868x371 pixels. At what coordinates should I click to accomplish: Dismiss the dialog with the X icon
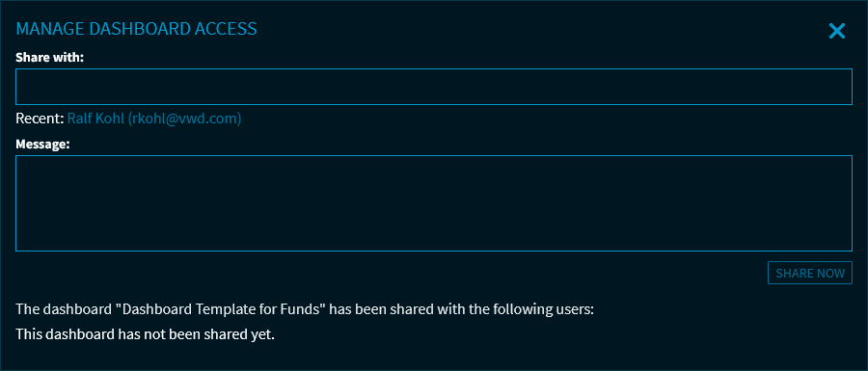[x=836, y=31]
